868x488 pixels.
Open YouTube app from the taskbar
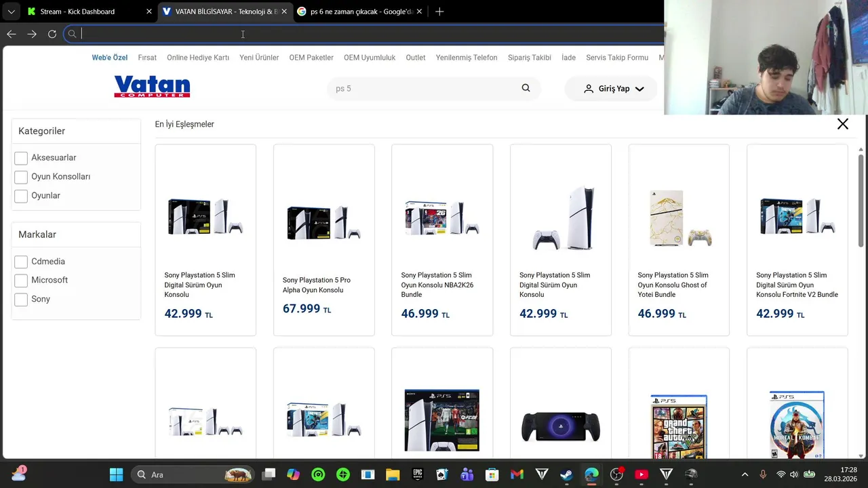pyautogui.click(x=642, y=474)
